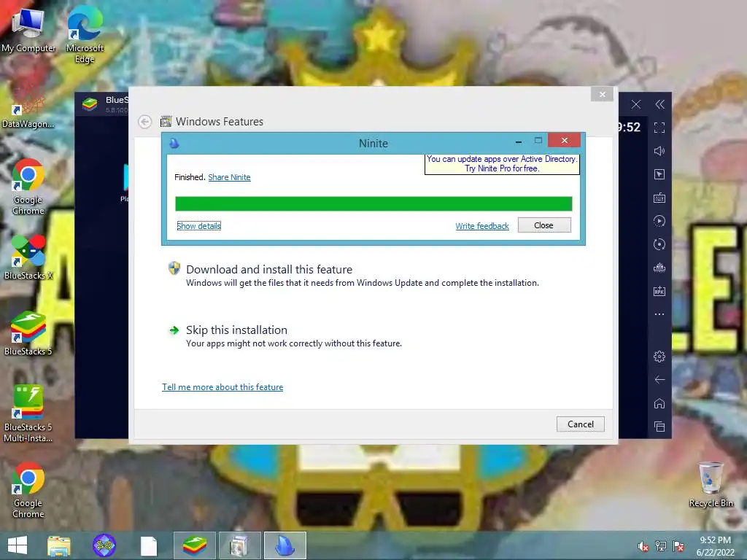Click the Windows Features back arrow
The height and width of the screenshot is (560, 747).
coord(145,122)
